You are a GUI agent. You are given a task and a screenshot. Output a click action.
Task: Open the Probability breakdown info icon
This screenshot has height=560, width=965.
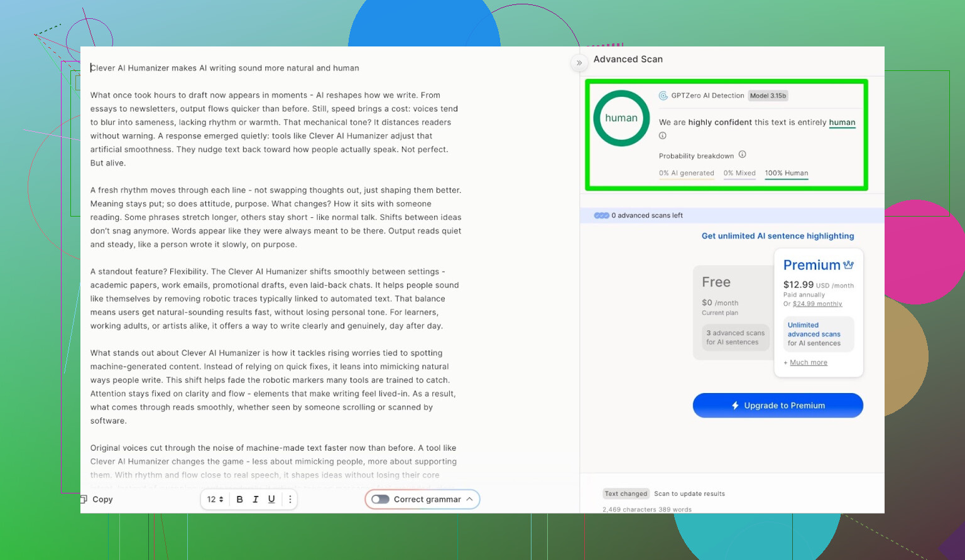[742, 154]
